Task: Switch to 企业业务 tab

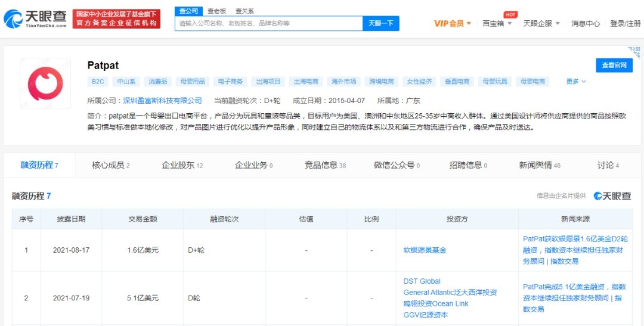Action: click(254, 166)
